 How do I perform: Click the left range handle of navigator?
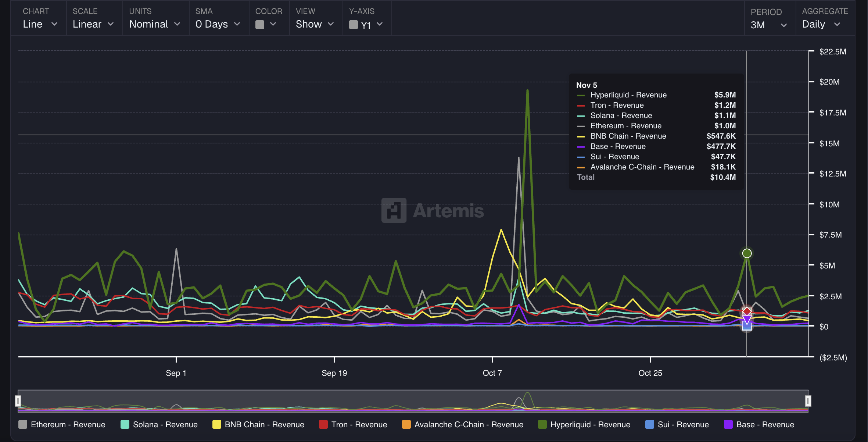pos(18,400)
